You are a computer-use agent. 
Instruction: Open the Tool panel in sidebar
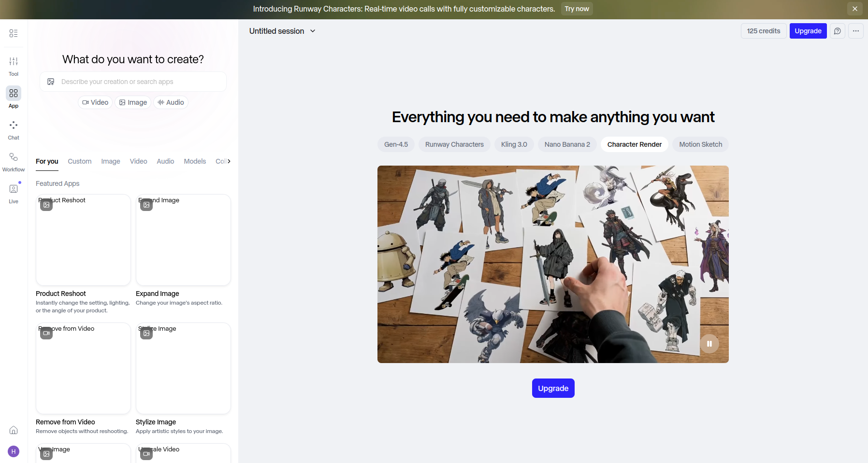[14, 66]
